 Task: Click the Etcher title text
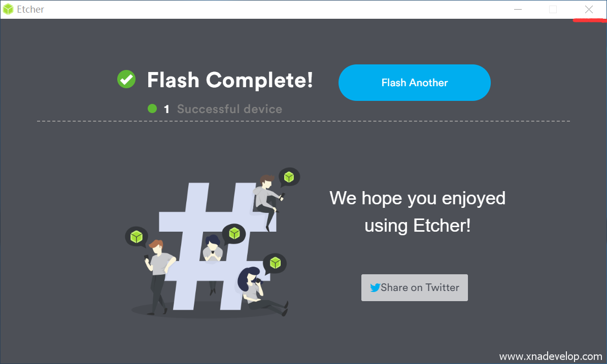pyautogui.click(x=30, y=9)
